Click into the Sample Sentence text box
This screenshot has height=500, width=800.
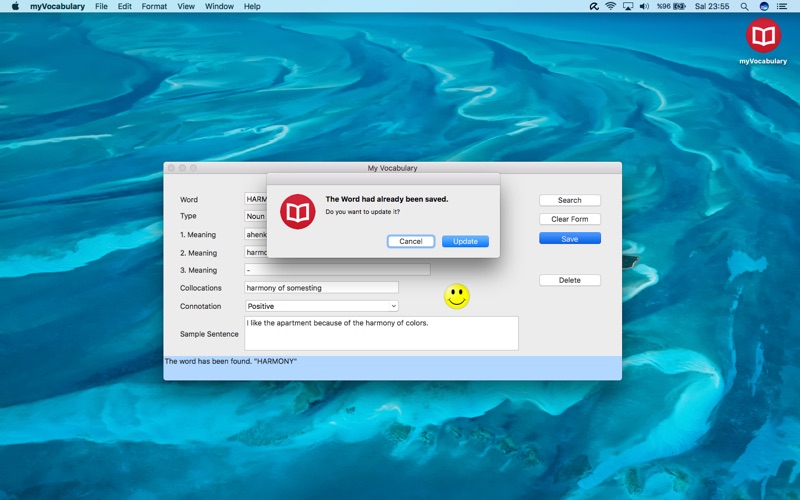click(381, 334)
